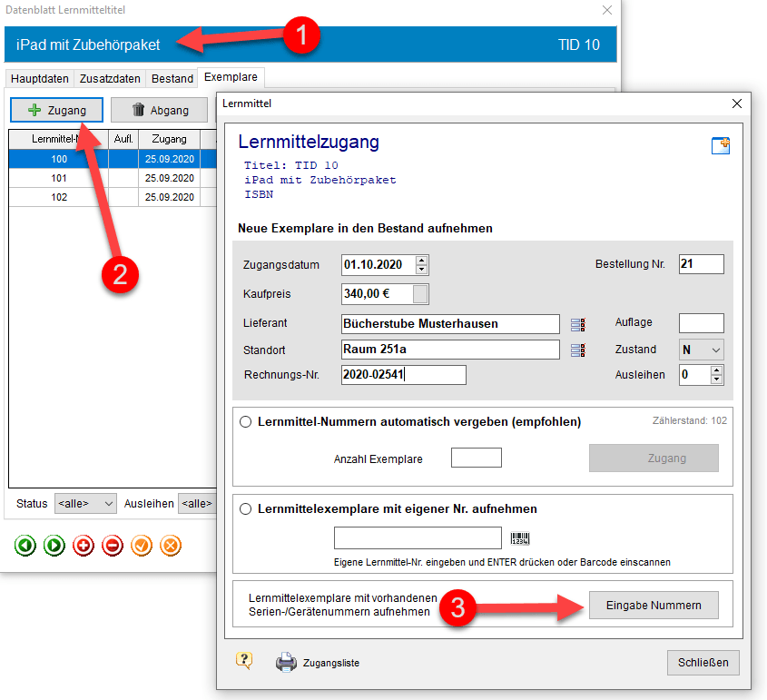Open the Standort selection list icon
Screen dimensions: 767x700
tap(577, 350)
